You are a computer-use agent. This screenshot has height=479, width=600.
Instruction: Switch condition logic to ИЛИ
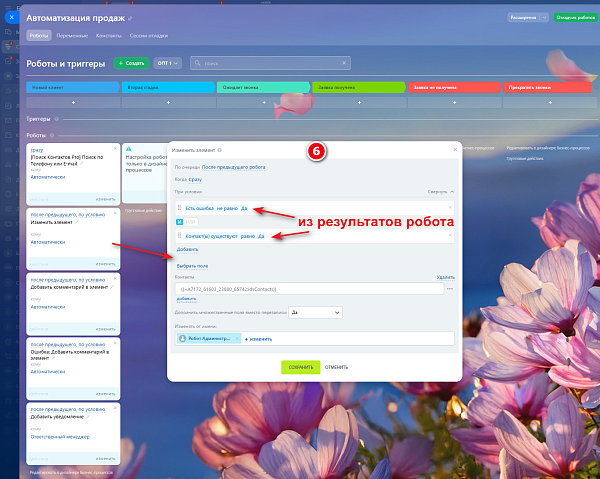tap(190, 222)
